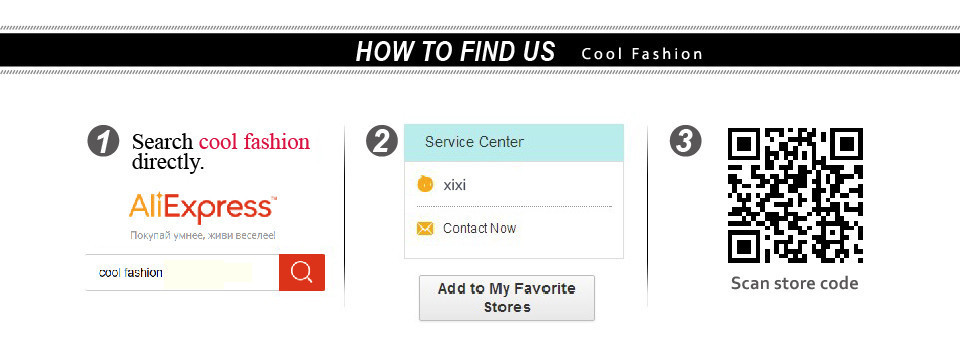Click the orange envelope Contact icon
The image size is (960, 360).
[x=425, y=229]
